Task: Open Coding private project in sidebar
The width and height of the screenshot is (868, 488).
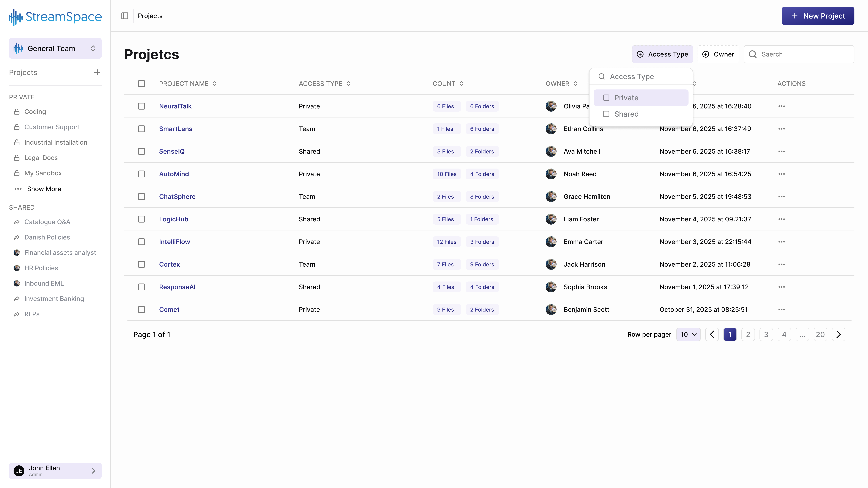Action: pyautogui.click(x=35, y=111)
